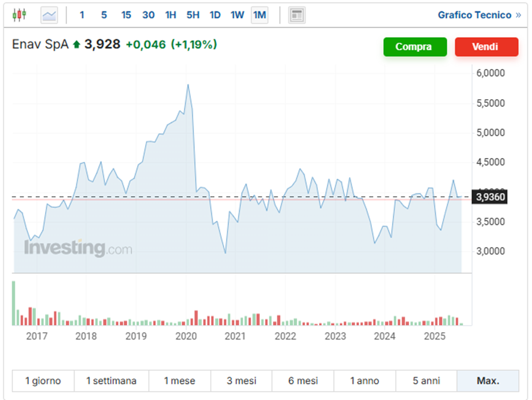Click the 4,5000 price axis label
The image size is (532, 400).
click(491, 162)
